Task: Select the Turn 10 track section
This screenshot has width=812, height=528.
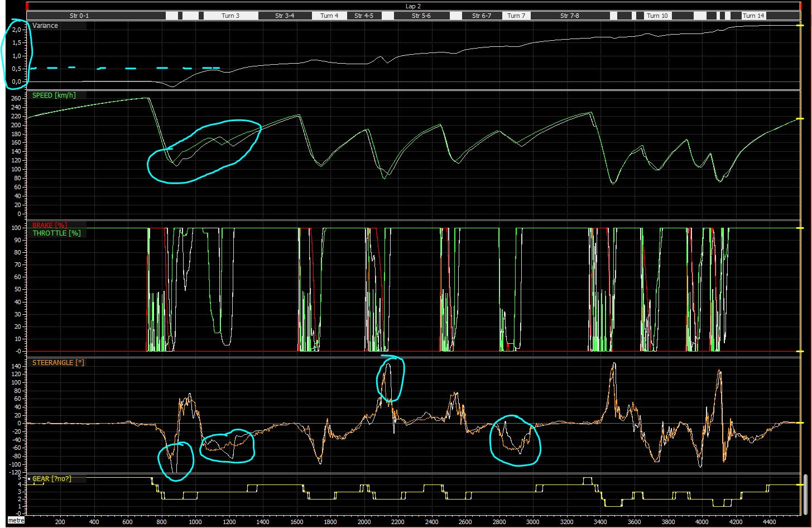Action: point(657,16)
